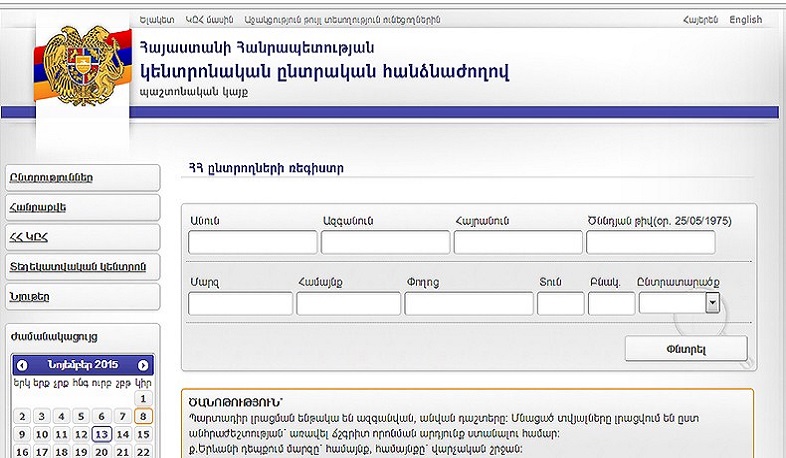Select day 15 in the calendar
Screen dimensions: 786x458
pos(143,434)
